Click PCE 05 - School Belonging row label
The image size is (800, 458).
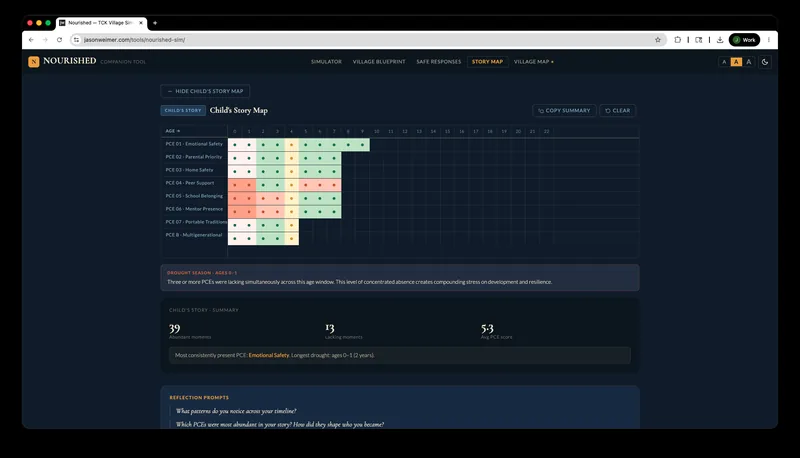coord(194,196)
